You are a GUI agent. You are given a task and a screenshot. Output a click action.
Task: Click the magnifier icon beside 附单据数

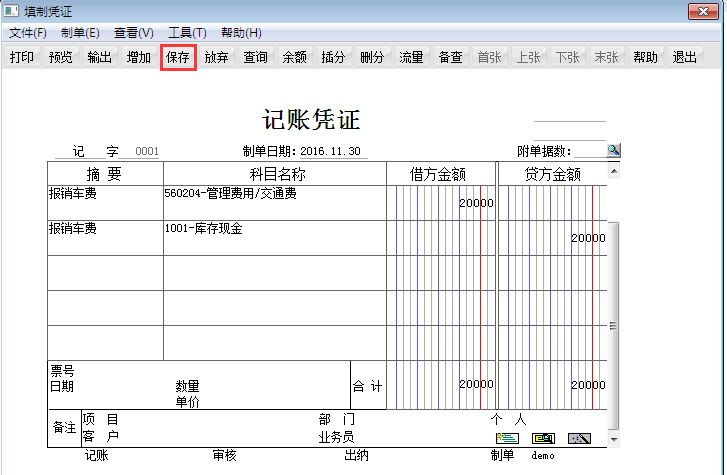click(614, 150)
